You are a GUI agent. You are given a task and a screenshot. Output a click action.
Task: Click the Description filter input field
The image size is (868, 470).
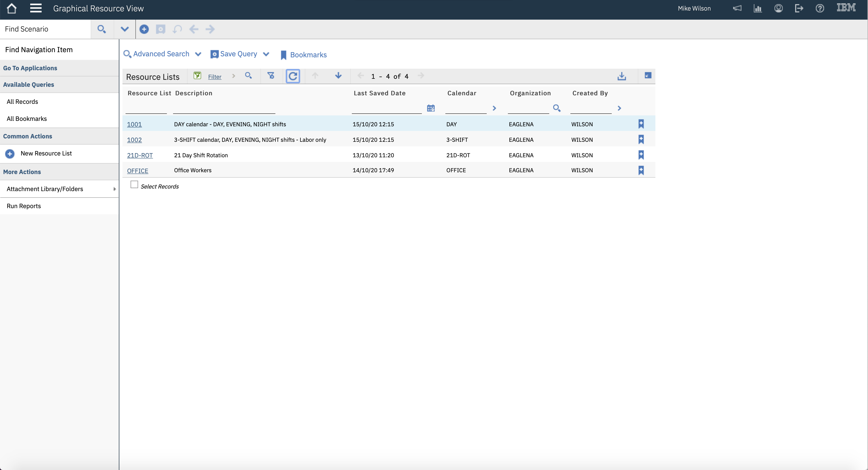point(224,108)
